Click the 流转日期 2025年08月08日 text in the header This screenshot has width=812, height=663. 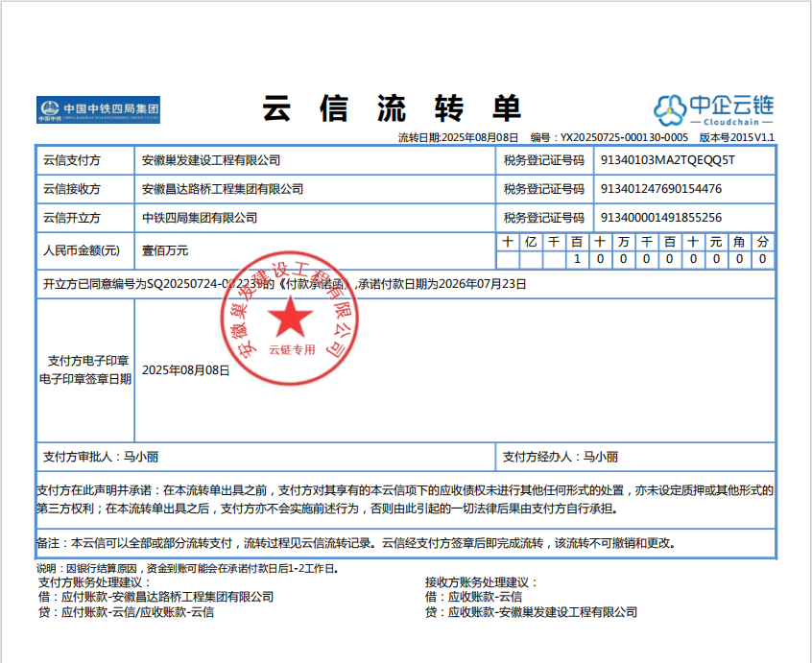[458, 138]
